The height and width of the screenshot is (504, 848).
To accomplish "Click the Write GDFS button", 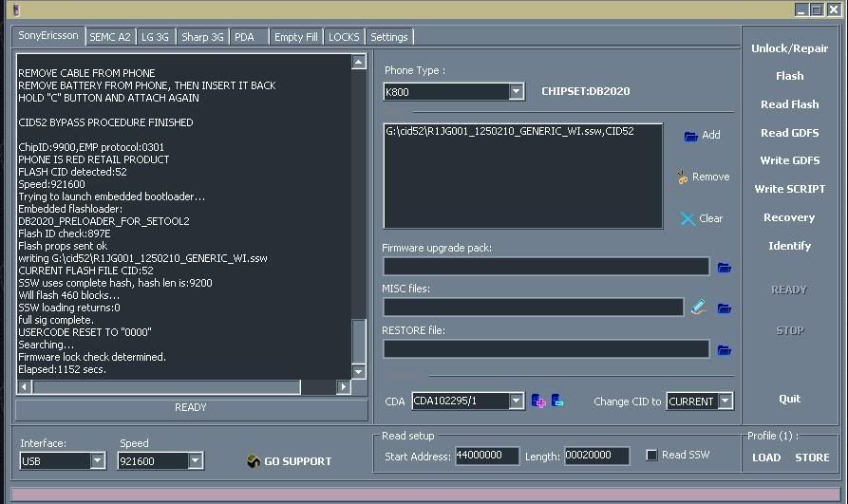I will pos(789,160).
